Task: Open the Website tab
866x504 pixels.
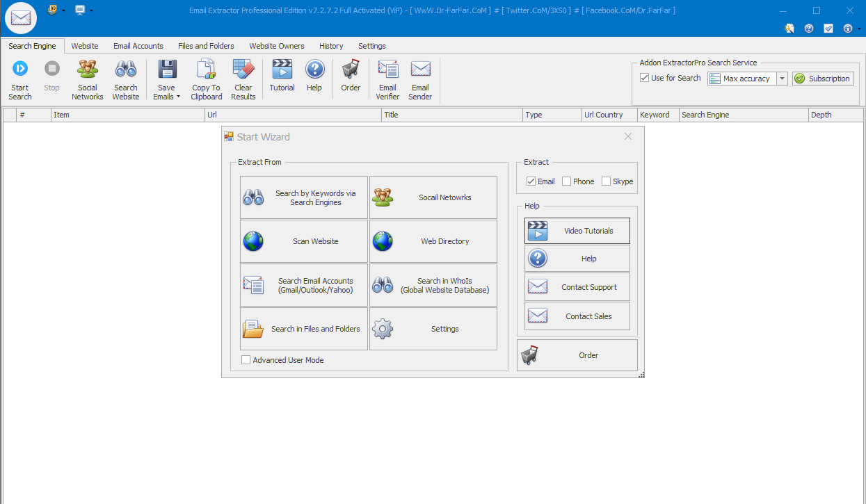Action: coord(85,46)
